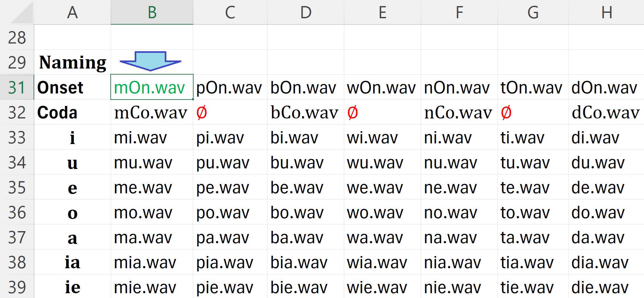Select row 31 header

[x=17, y=87]
